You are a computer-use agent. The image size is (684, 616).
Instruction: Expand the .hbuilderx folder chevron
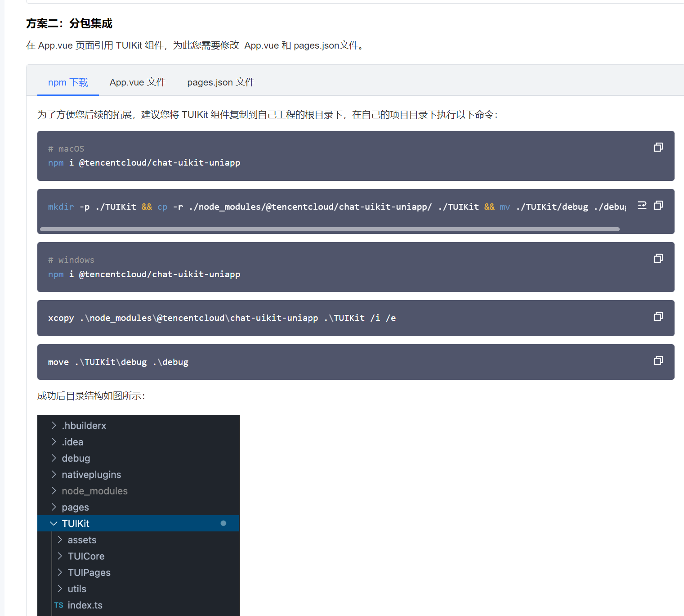pyautogui.click(x=54, y=425)
